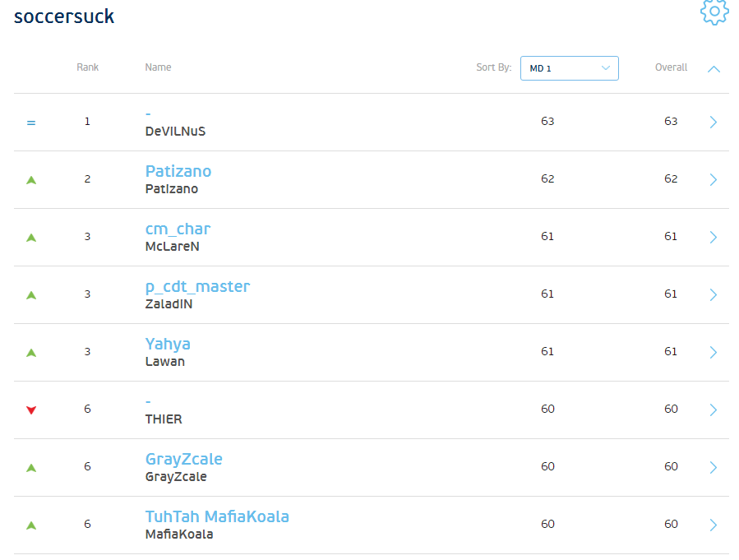Expand TuhTah MafiaKoala row arrow
Viewport: 739px width, 560px height.
coord(713,525)
